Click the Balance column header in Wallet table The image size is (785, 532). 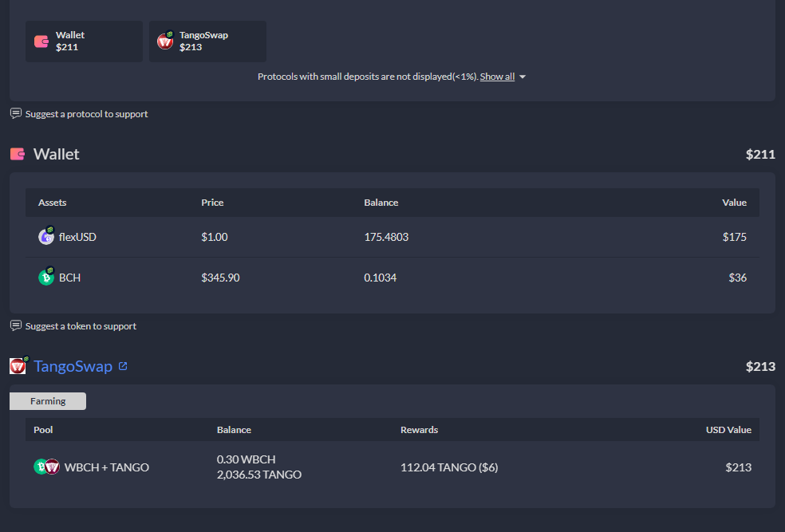tap(381, 203)
